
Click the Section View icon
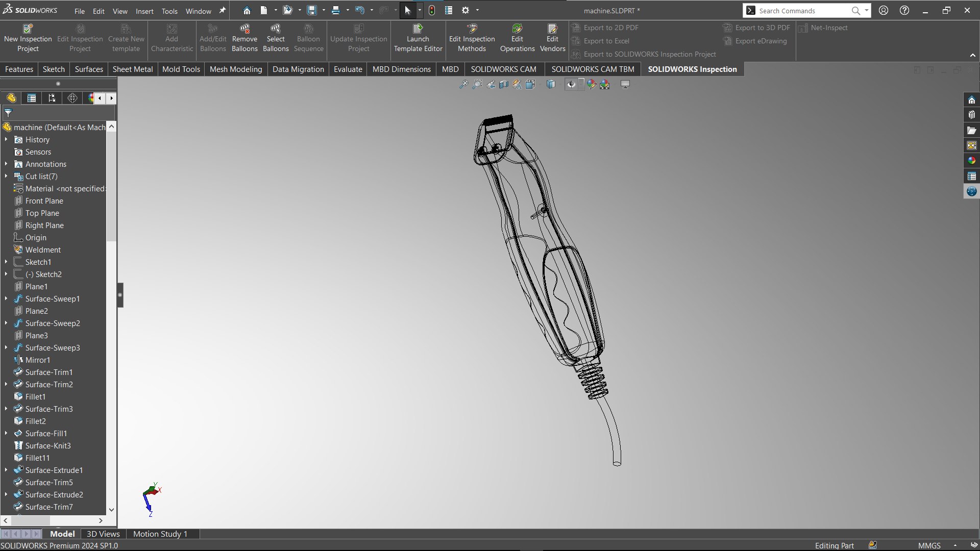coord(504,84)
